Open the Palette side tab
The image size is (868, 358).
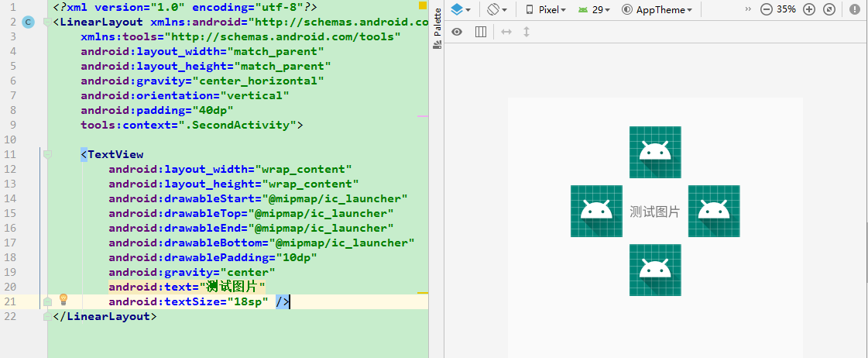point(437,28)
